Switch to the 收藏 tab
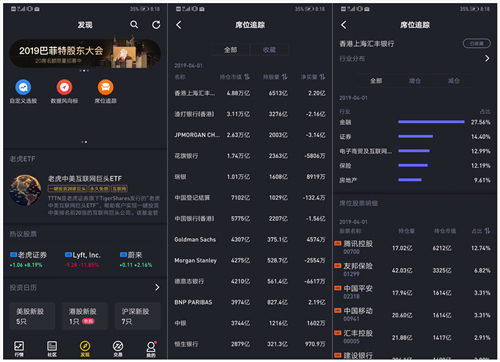This screenshot has height=362, width=500. [x=269, y=50]
